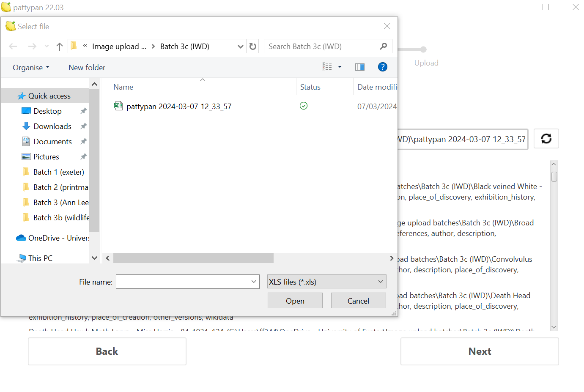This screenshot has height=392, width=584.
Task: Refresh the Batch 3c (IWD) folder
Action: pos(253,47)
